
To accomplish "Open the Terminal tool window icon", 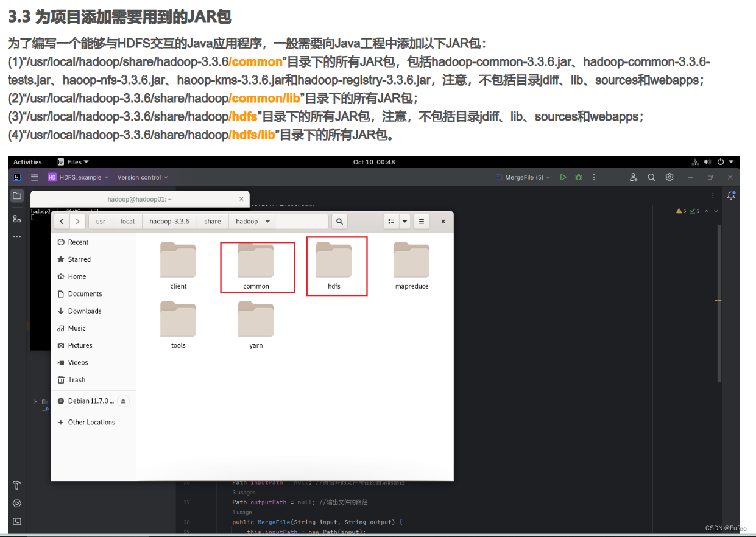I will click(x=16, y=521).
